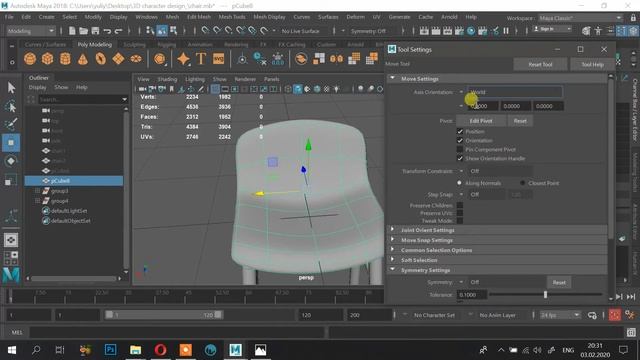This screenshot has width=640, height=360.
Task: Expand the Move Snap Settings section
Action: pos(393,240)
